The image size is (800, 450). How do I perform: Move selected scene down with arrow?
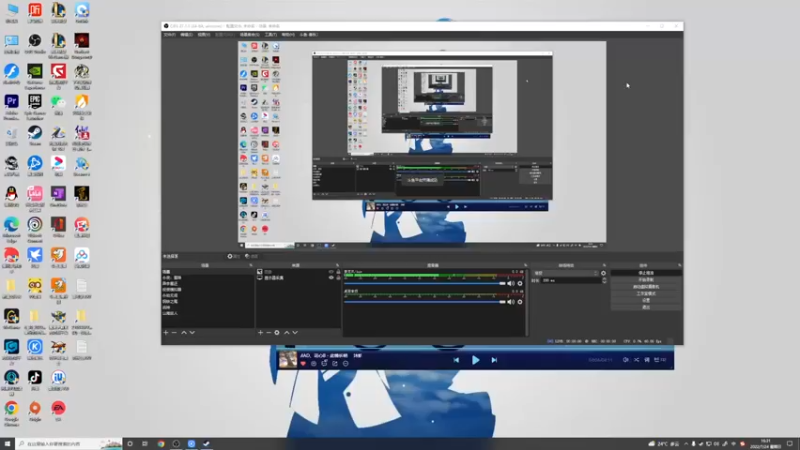pyautogui.click(x=192, y=333)
